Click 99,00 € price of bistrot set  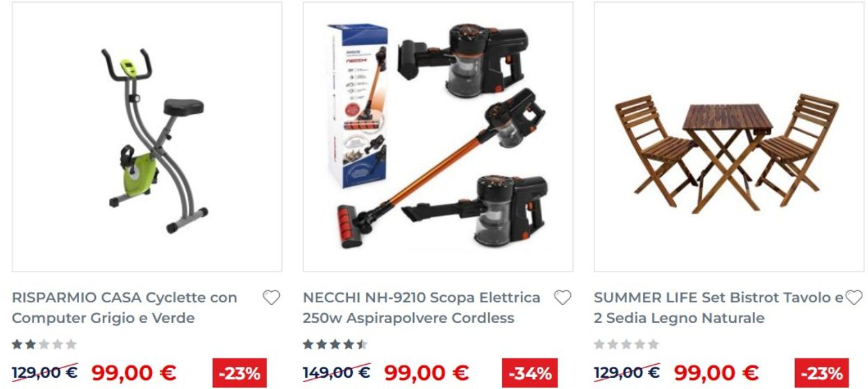click(x=716, y=373)
